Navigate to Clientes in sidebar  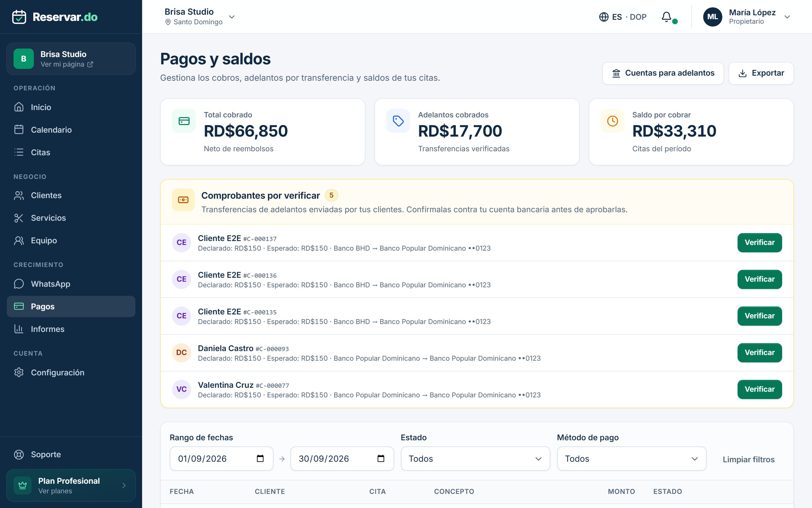point(71,195)
